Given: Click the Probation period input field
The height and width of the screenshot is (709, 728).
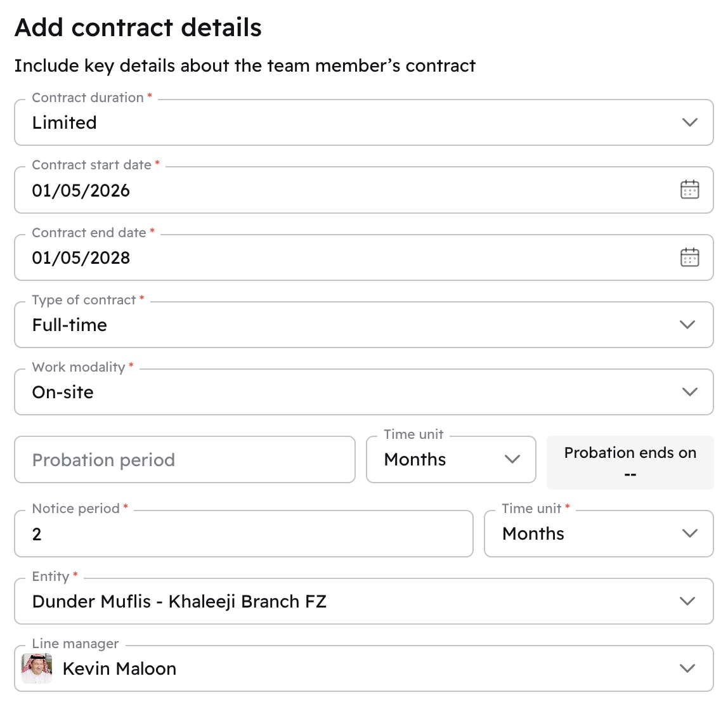Looking at the screenshot, I should [185, 460].
